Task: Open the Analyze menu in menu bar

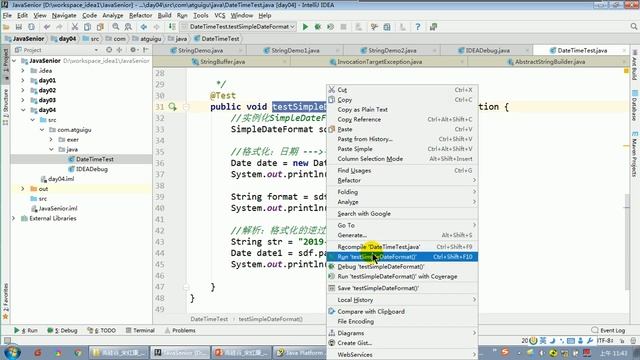Action: (x=113, y=16)
